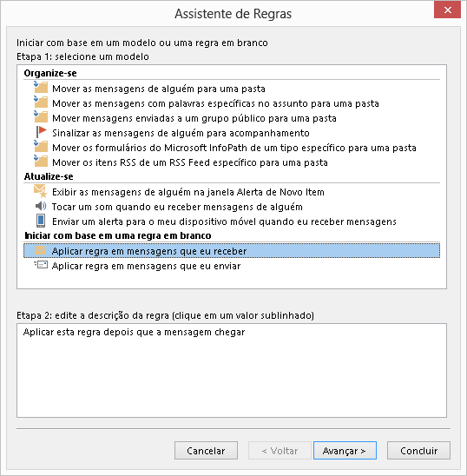Click folder icon beside 'Mover as mensagens de alguém'
Screen dimensions: 467x476
(x=41, y=88)
